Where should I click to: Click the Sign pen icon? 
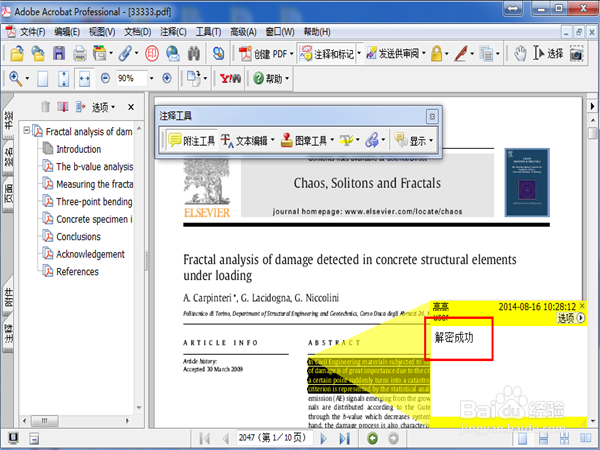pyautogui.click(x=461, y=54)
